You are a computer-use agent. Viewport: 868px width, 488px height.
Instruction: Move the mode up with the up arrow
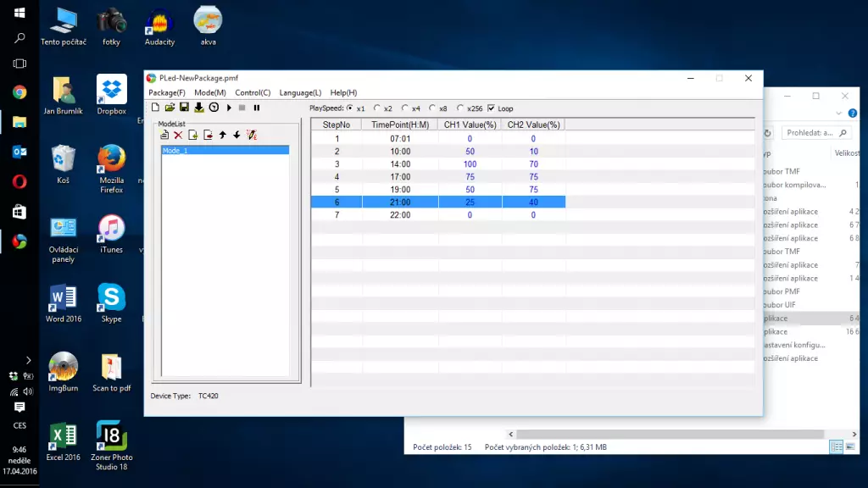[222, 135]
